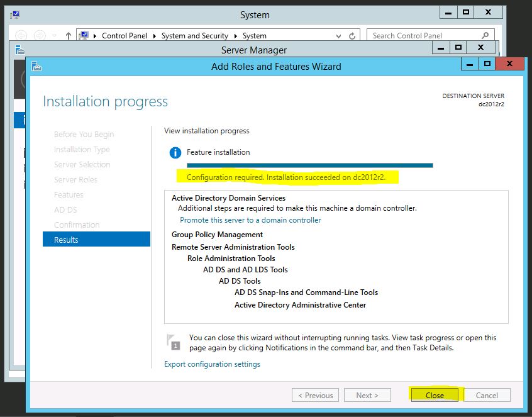This screenshot has height=417, width=532.
Task: Click System and Security breadcrumb
Action: click(x=195, y=36)
